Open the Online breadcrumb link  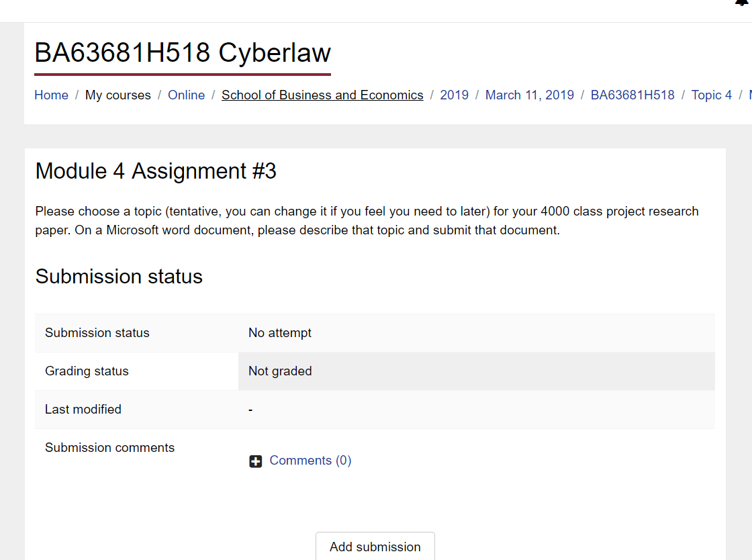tap(186, 95)
